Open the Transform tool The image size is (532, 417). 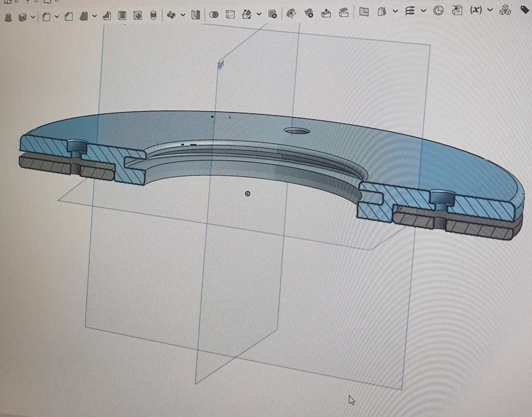247,14
